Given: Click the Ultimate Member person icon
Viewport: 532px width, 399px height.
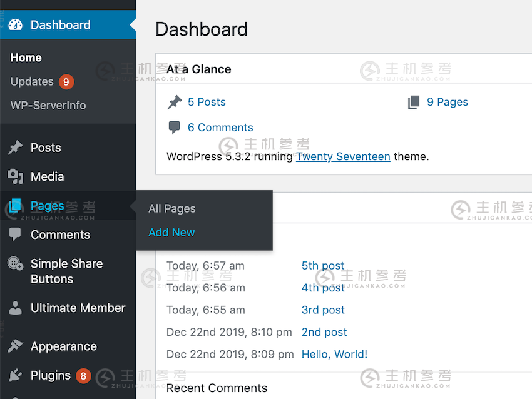Looking at the screenshot, I should point(15,308).
